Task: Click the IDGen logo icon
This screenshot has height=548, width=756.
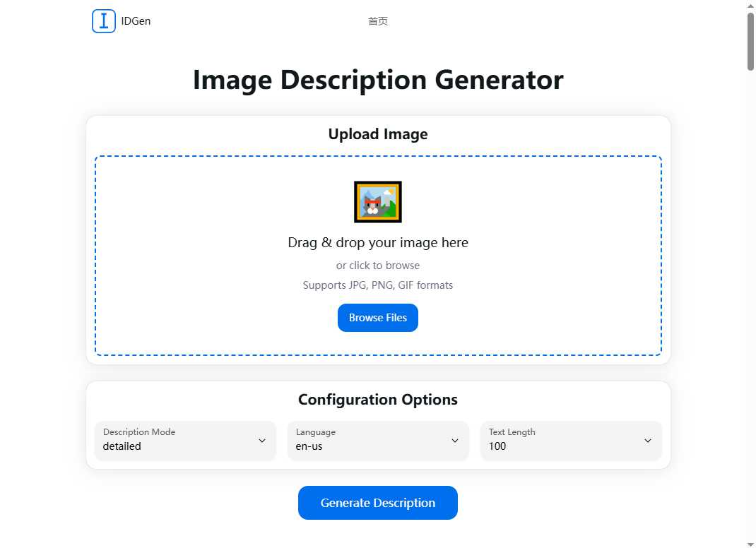Action: [x=103, y=20]
